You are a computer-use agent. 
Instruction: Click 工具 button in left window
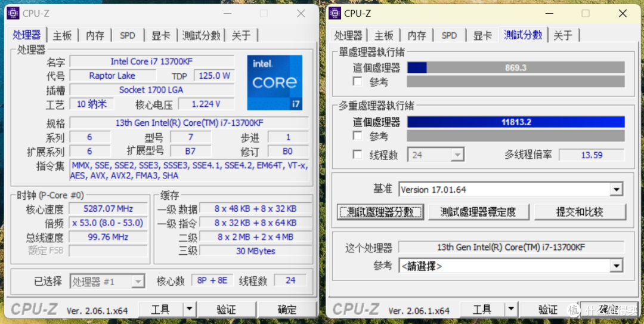[x=160, y=309]
